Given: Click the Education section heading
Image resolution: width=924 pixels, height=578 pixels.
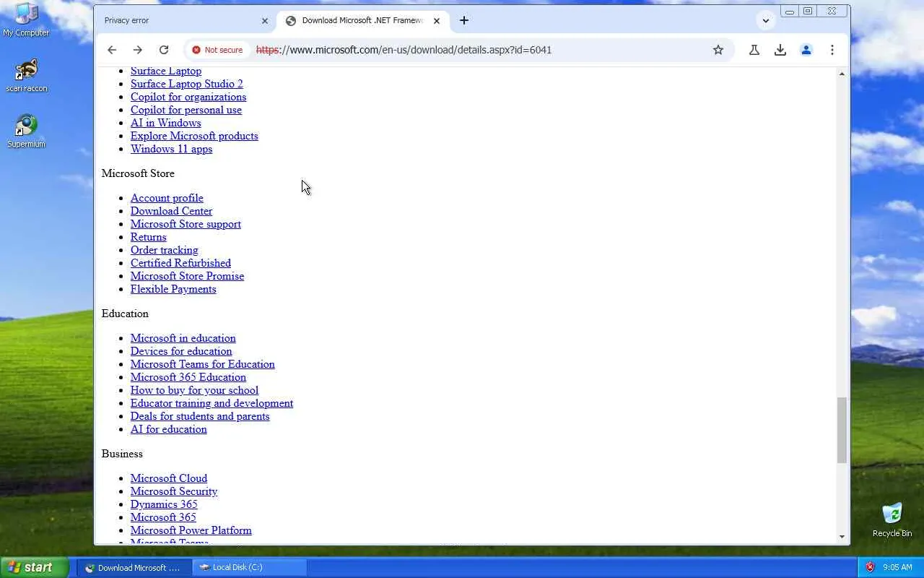Looking at the screenshot, I should (125, 314).
